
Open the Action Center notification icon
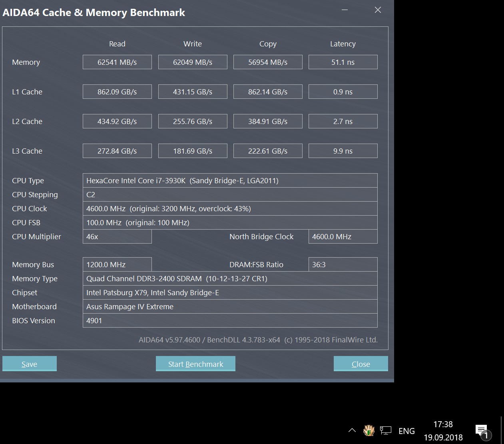[x=482, y=431]
